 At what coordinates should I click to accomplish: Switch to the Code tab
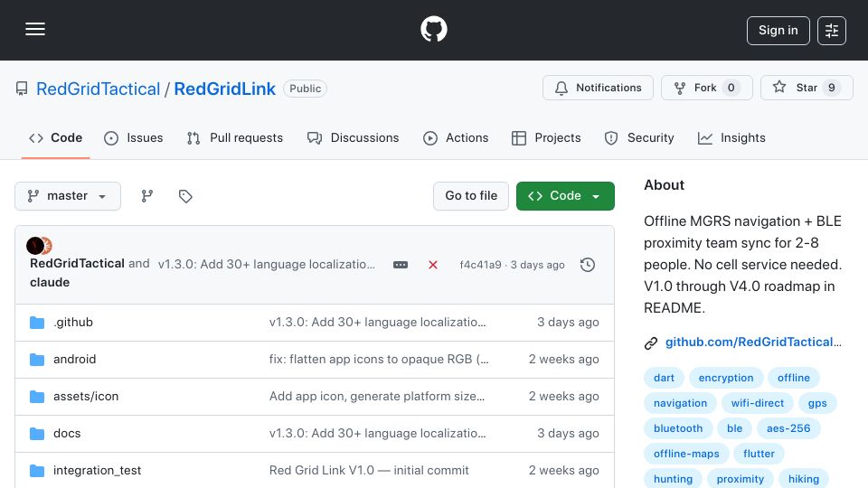[x=55, y=137]
